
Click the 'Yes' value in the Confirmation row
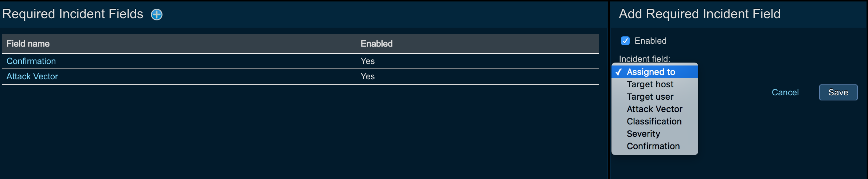coord(368,61)
